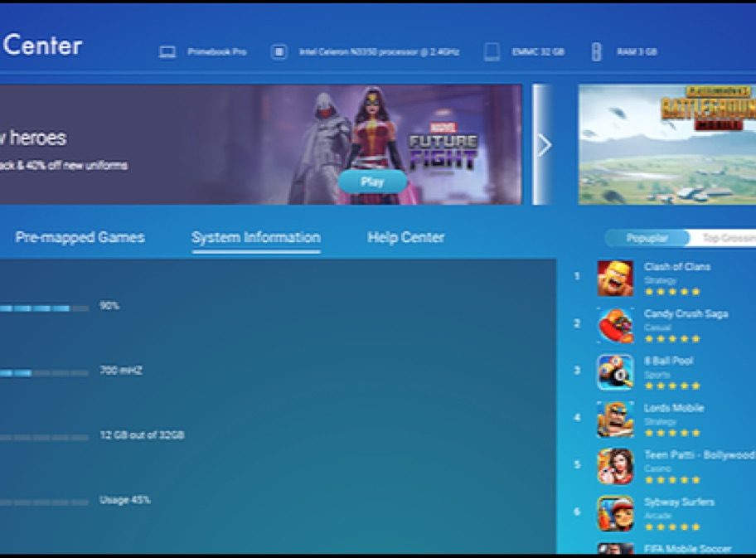Go to the Help Center tab
The height and width of the screenshot is (558, 756).
pos(406,238)
